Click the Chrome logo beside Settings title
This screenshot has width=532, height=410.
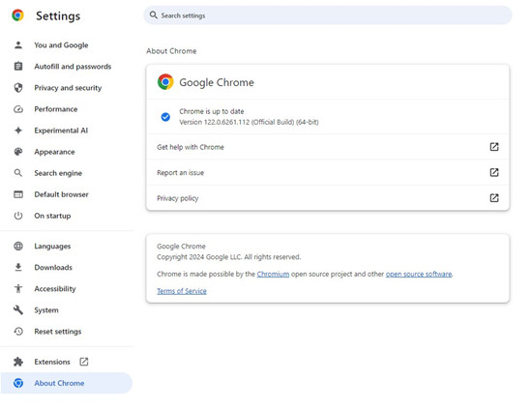coord(17,15)
